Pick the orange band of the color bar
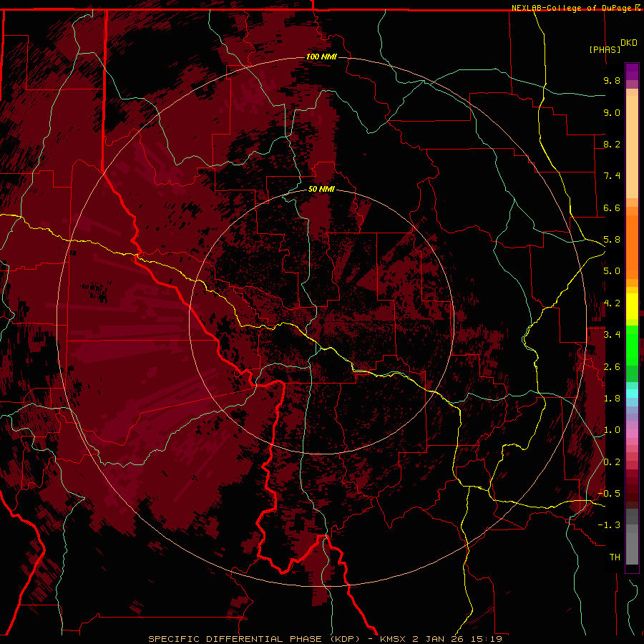644x644 pixels. (x=632, y=248)
